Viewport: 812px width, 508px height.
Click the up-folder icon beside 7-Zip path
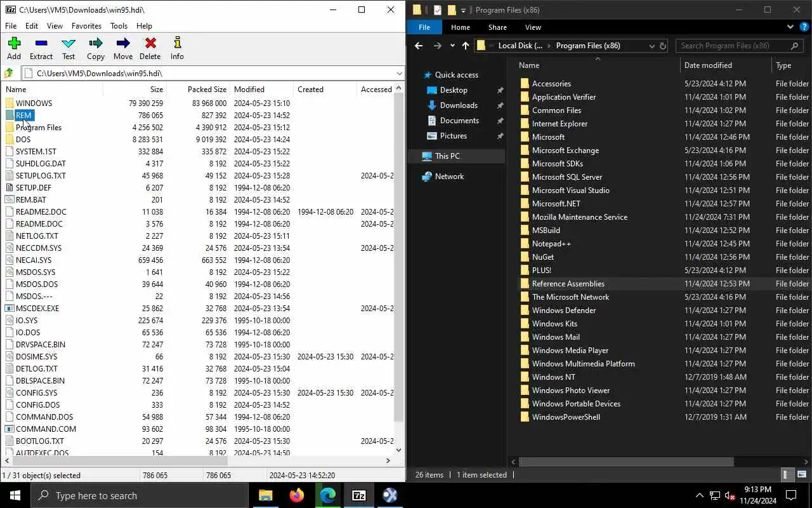(9, 73)
